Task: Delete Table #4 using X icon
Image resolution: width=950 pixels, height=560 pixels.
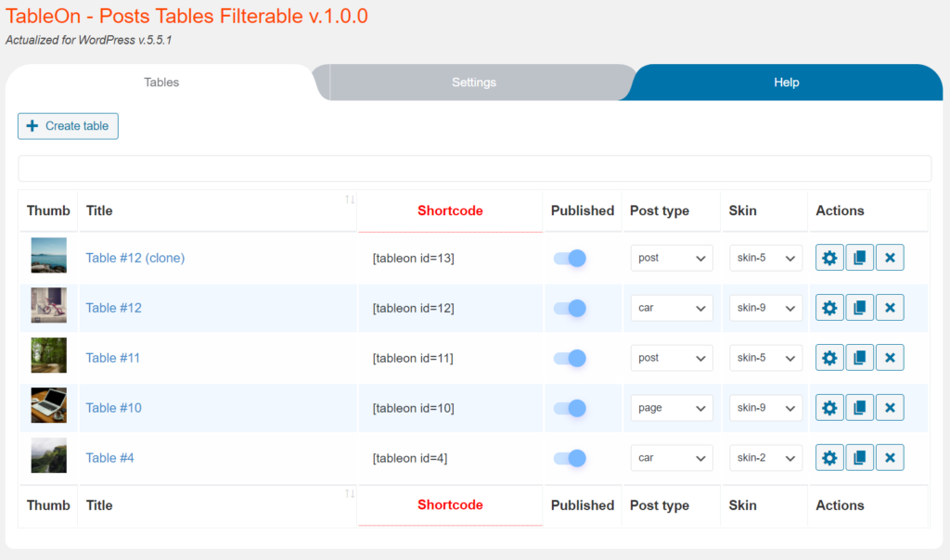Action: [x=890, y=458]
